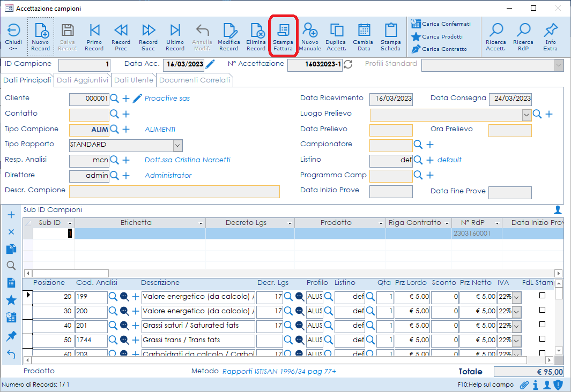This screenshot has width=571, height=392.
Task: Open Sub ID column filter arrow
Action: 70,223
